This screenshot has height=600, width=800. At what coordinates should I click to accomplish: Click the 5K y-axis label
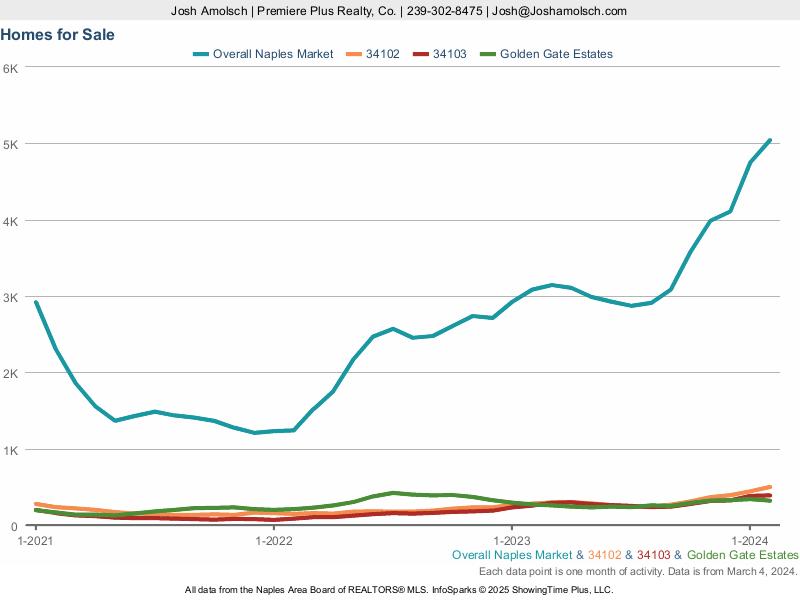pos(10,144)
